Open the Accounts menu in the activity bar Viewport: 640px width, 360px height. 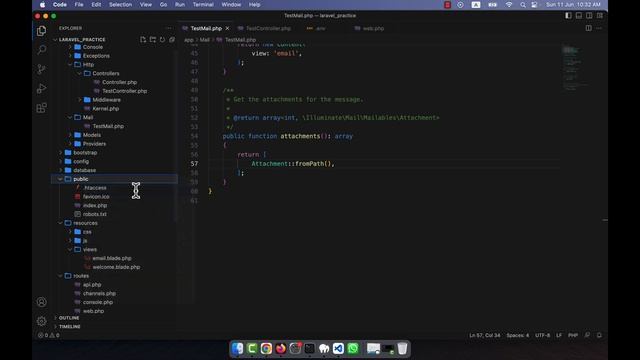(x=41, y=302)
